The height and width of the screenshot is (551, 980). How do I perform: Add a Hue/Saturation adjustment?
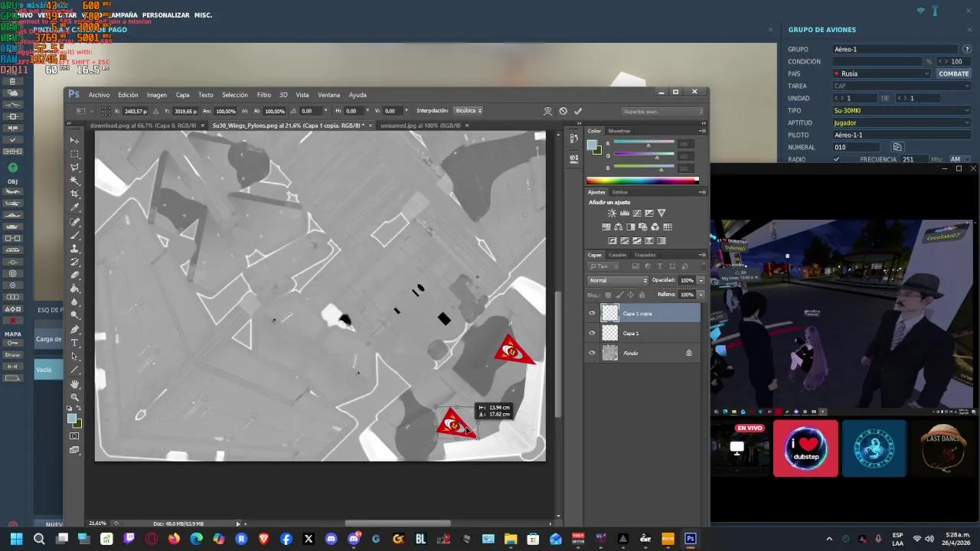606,227
